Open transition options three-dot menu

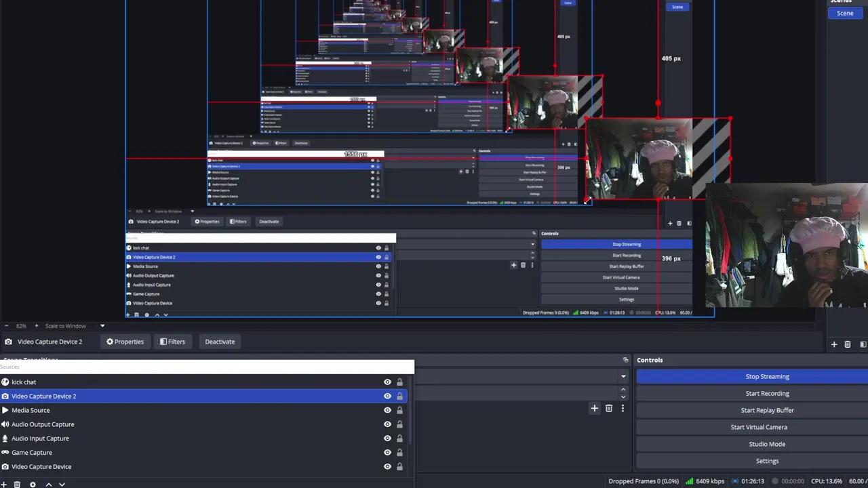623,408
